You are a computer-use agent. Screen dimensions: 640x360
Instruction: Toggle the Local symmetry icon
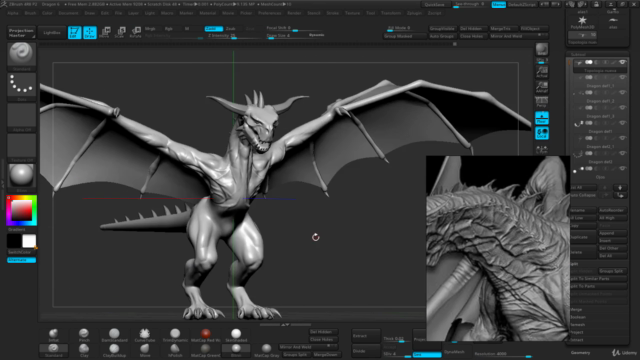(542, 133)
